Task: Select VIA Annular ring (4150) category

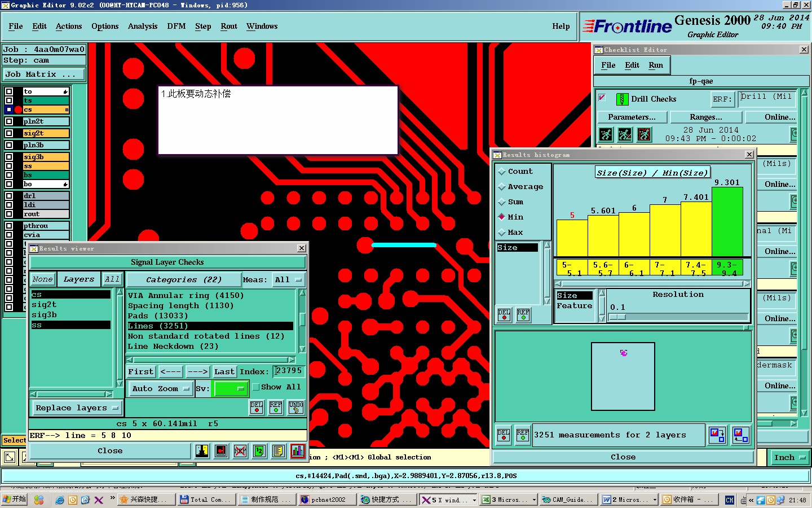Action: coord(186,296)
